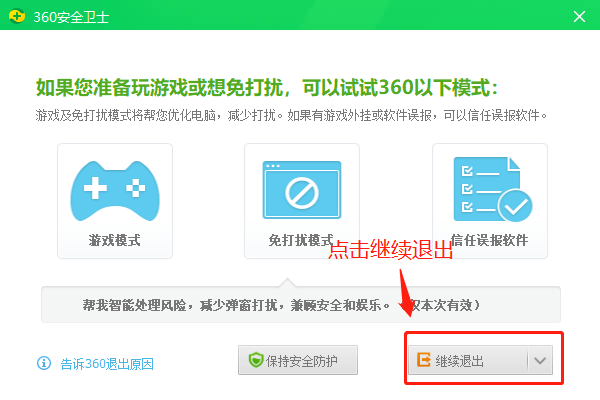Click the 360安全卫士 logo in title bar

[x=17, y=16]
